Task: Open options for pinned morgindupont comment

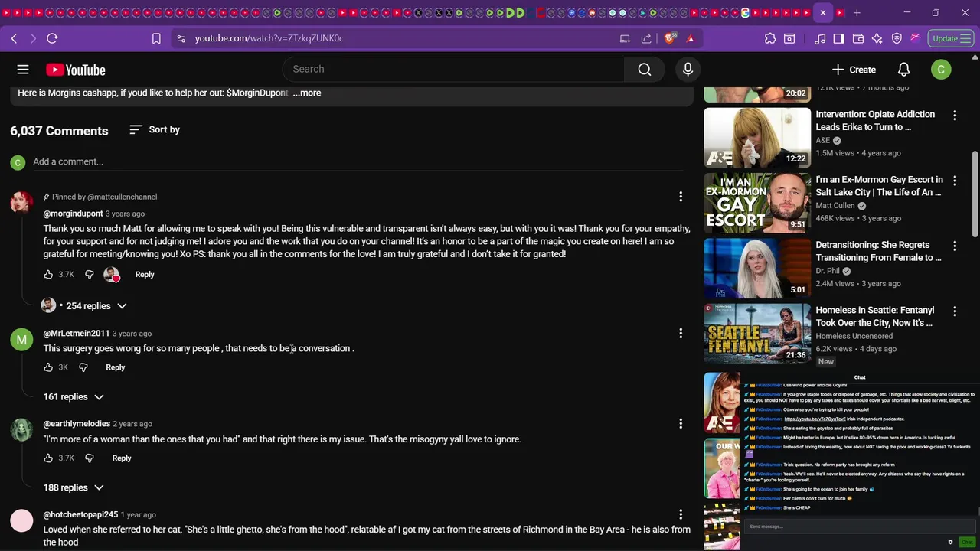Action: [x=681, y=197]
